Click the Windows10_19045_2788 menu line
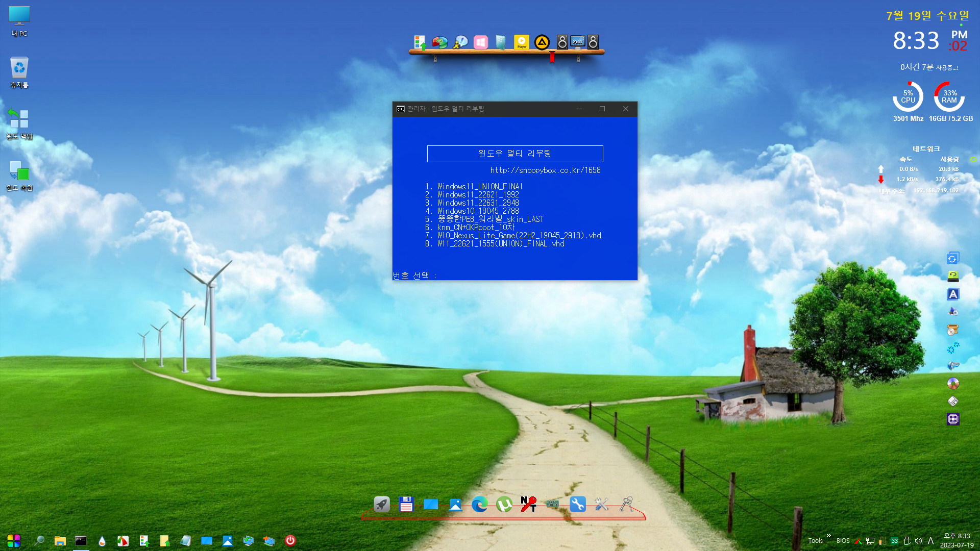Screen dimensions: 980x551 [472, 211]
